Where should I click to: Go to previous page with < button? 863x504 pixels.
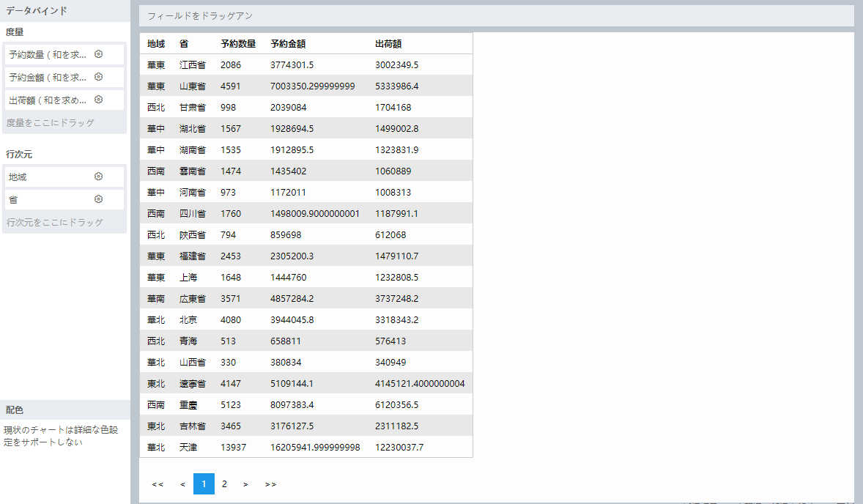click(x=182, y=484)
